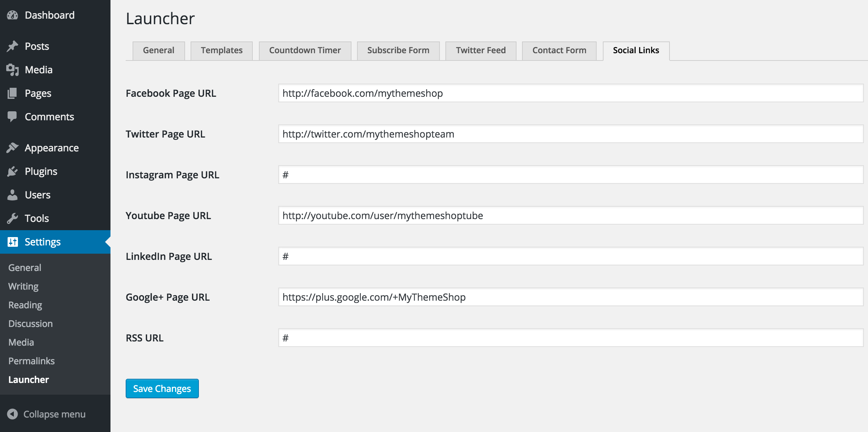Switch to the Contact Form tab
868x432 pixels.
point(559,50)
